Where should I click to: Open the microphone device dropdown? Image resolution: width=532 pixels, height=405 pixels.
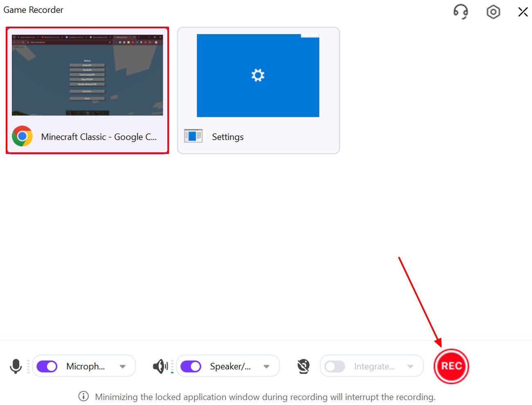pyautogui.click(x=122, y=366)
